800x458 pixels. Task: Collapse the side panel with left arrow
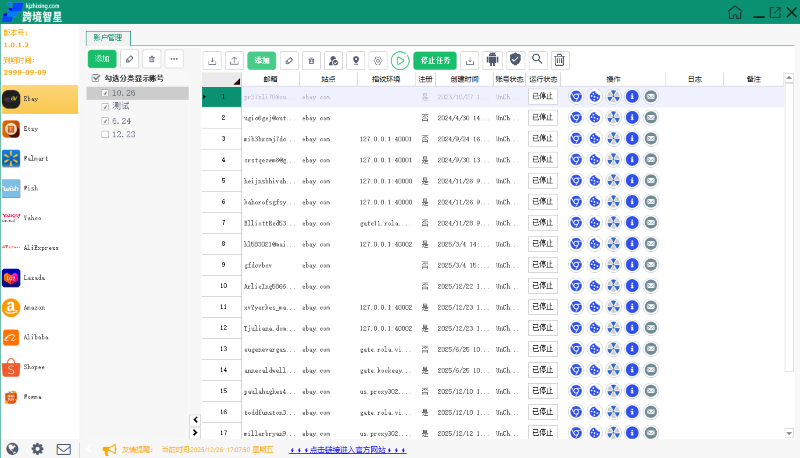pos(194,419)
